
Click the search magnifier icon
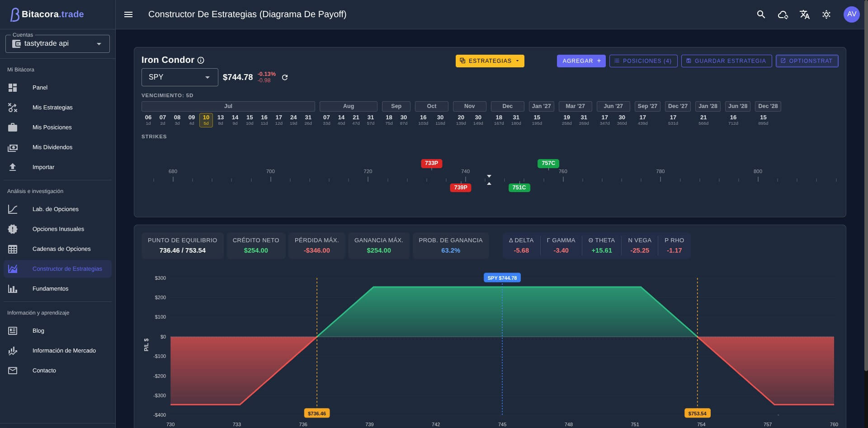coord(761,14)
